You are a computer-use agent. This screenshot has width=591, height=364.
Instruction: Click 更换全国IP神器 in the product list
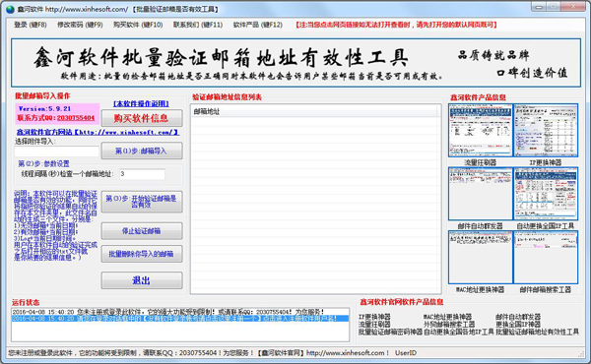pos(518,324)
